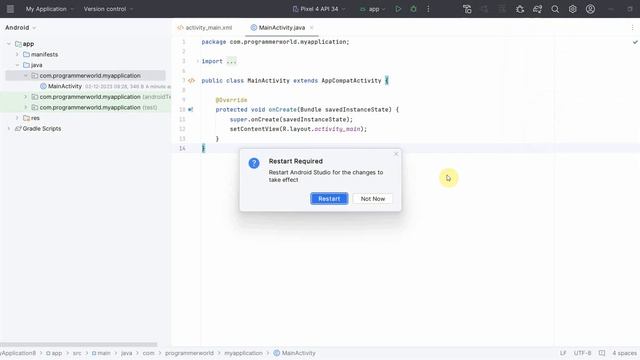Click the dialog question mark icon

click(254, 163)
